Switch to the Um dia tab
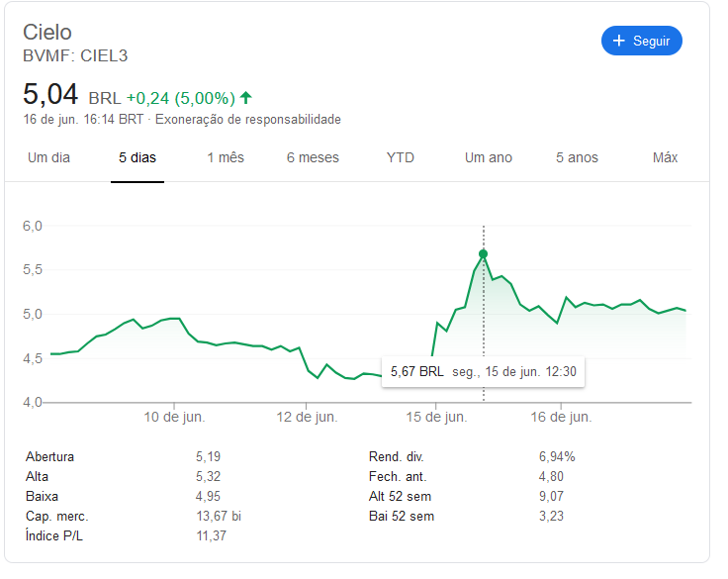This screenshot has height=579, width=728. pyautogui.click(x=48, y=157)
